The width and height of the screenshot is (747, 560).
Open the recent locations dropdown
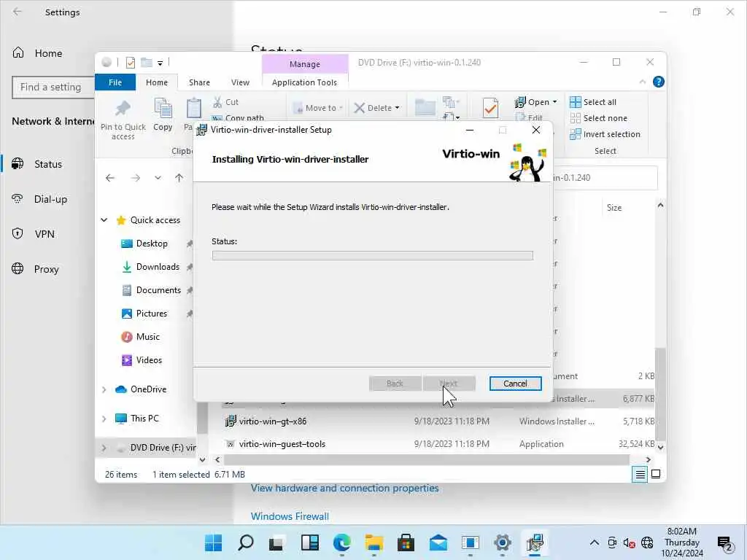[x=158, y=178]
